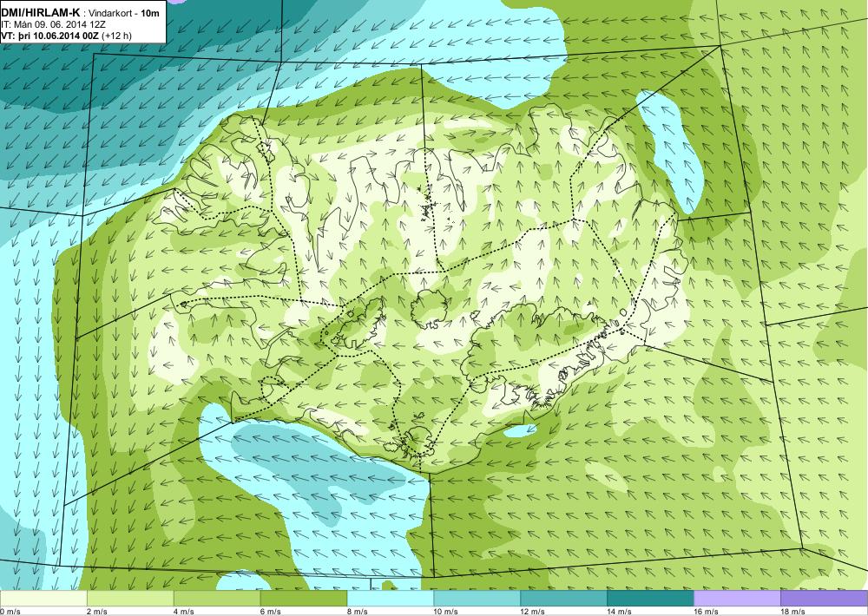Choose the green swatch between 6 and 8 m/s
Image resolution: width=868 pixels, height=616 pixels.
pyautogui.click(x=303, y=599)
